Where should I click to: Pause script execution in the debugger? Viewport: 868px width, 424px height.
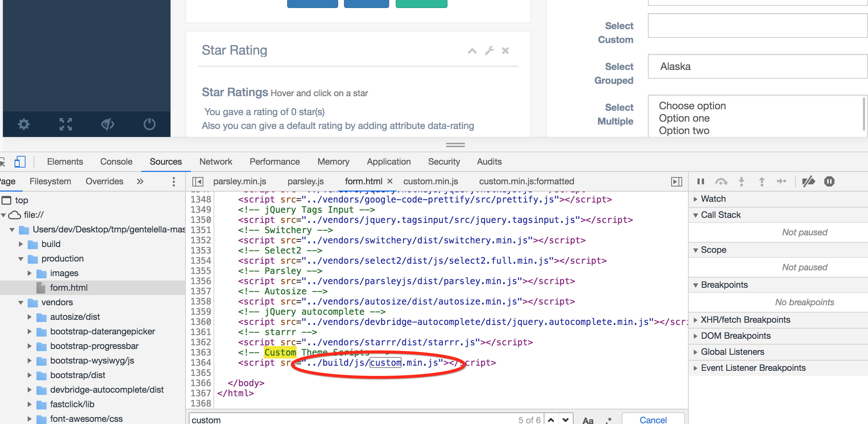coord(701,181)
